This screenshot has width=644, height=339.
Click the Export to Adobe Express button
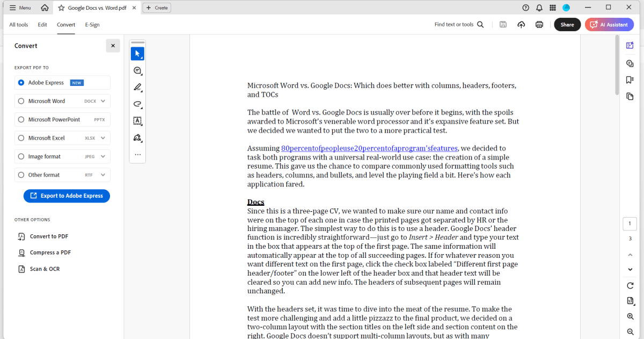[x=66, y=196]
